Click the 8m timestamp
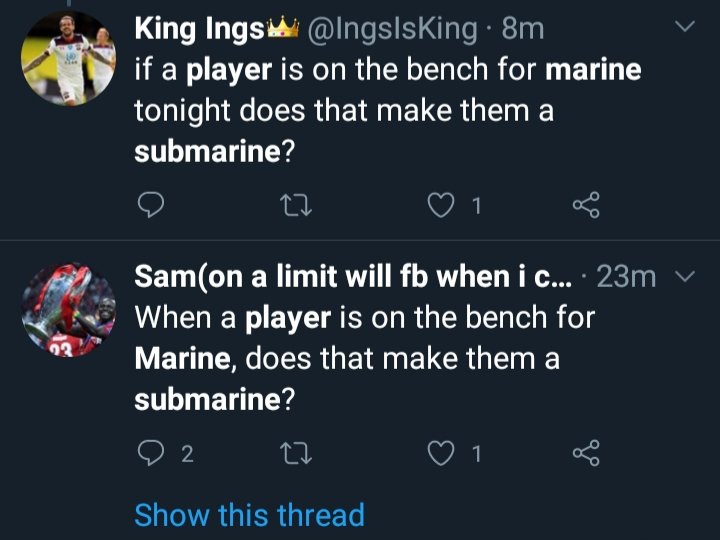720x540 pixels. click(522, 29)
